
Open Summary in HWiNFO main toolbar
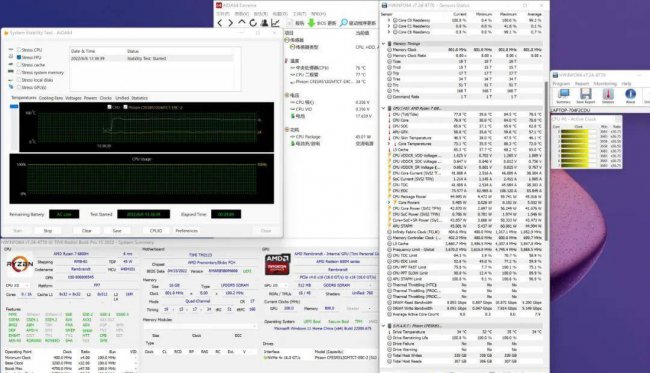(563, 96)
